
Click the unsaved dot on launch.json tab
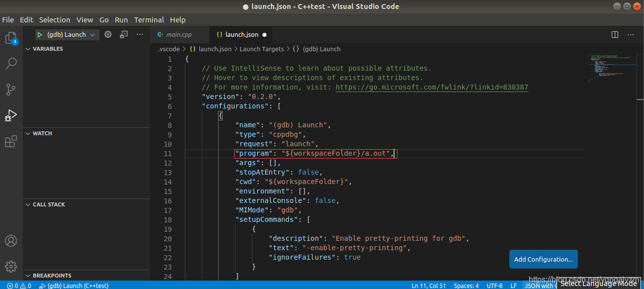264,35
